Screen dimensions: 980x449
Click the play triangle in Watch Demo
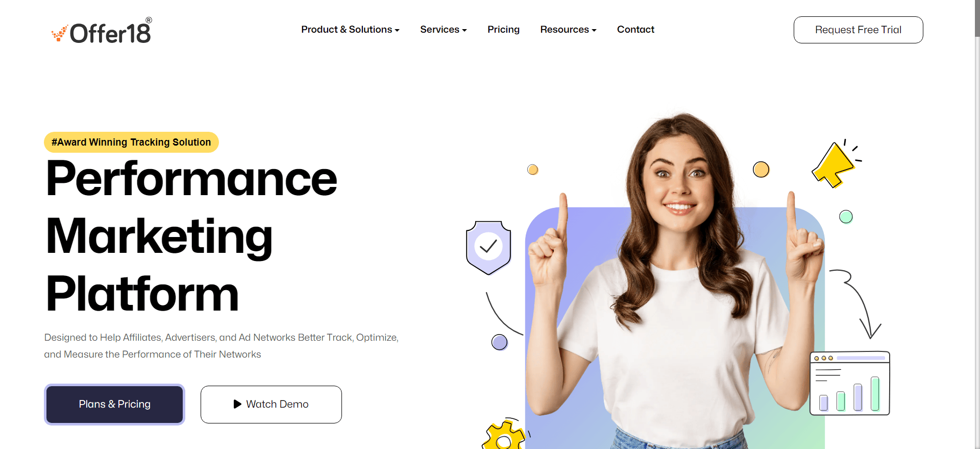pyautogui.click(x=237, y=404)
